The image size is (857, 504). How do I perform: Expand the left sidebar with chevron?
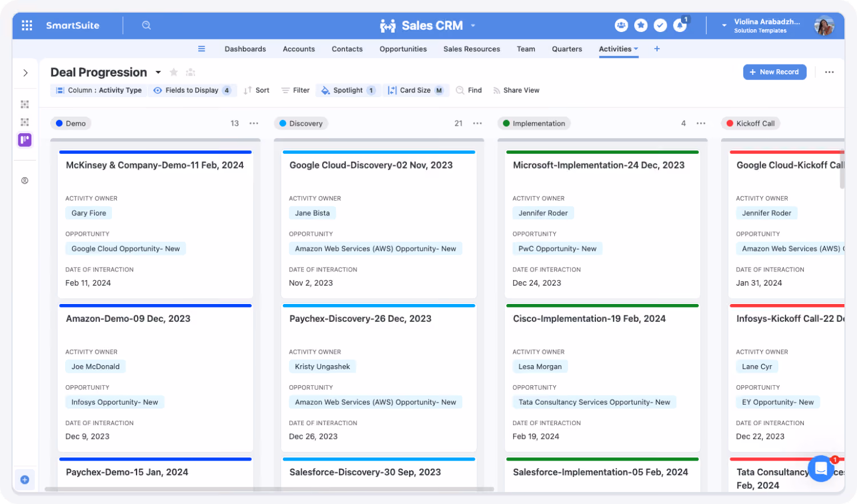tap(25, 73)
